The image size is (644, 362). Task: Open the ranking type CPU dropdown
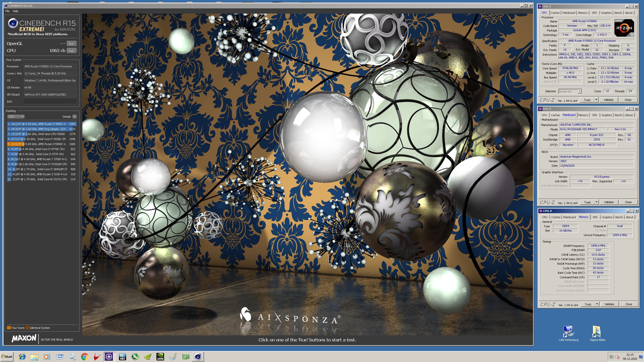click(16, 117)
